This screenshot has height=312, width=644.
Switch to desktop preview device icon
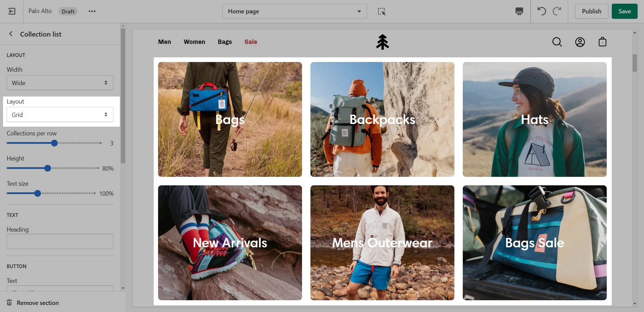pyautogui.click(x=519, y=11)
